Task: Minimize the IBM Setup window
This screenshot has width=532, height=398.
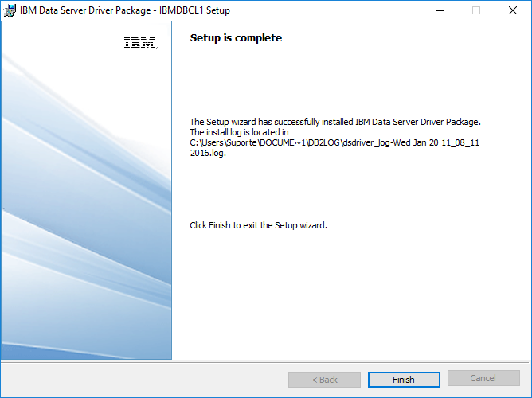Action: pos(439,11)
